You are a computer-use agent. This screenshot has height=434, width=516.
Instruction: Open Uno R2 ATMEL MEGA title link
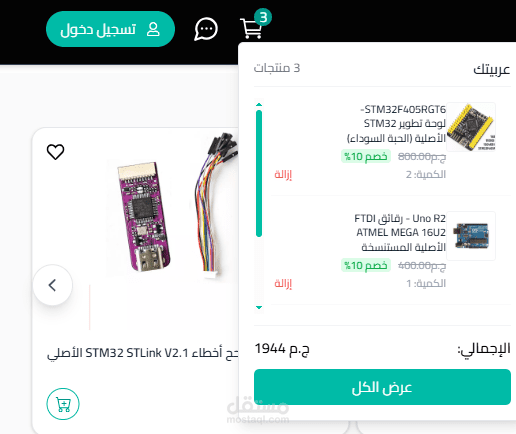click(400, 233)
